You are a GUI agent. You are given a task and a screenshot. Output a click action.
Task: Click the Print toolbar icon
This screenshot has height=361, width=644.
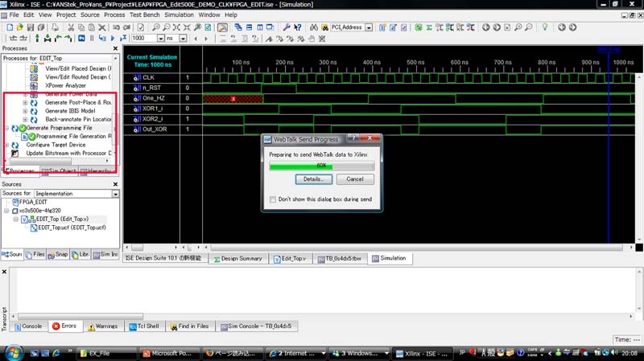click(55, 27)
